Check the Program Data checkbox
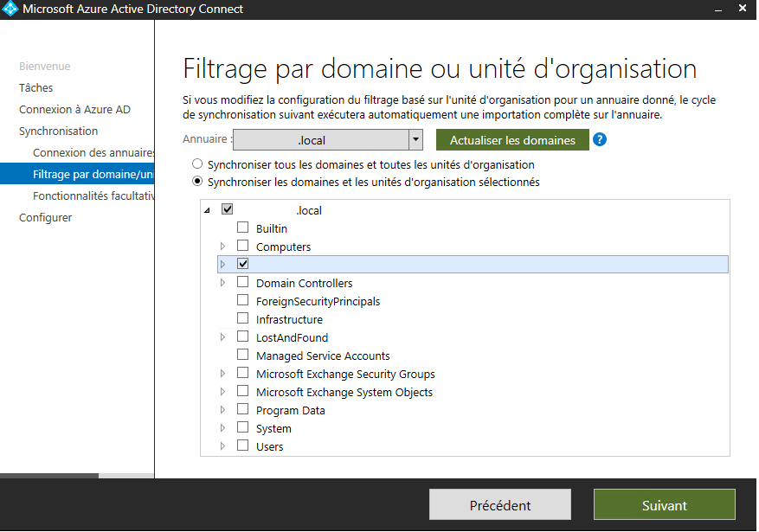Image resolution: width=759 pixels, height=532 pixels. click(x=242, y=409)
